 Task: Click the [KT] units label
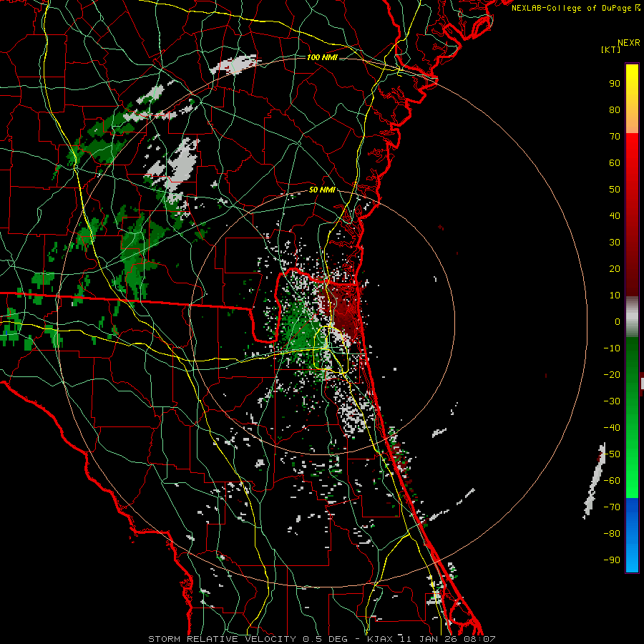point(611,49)
